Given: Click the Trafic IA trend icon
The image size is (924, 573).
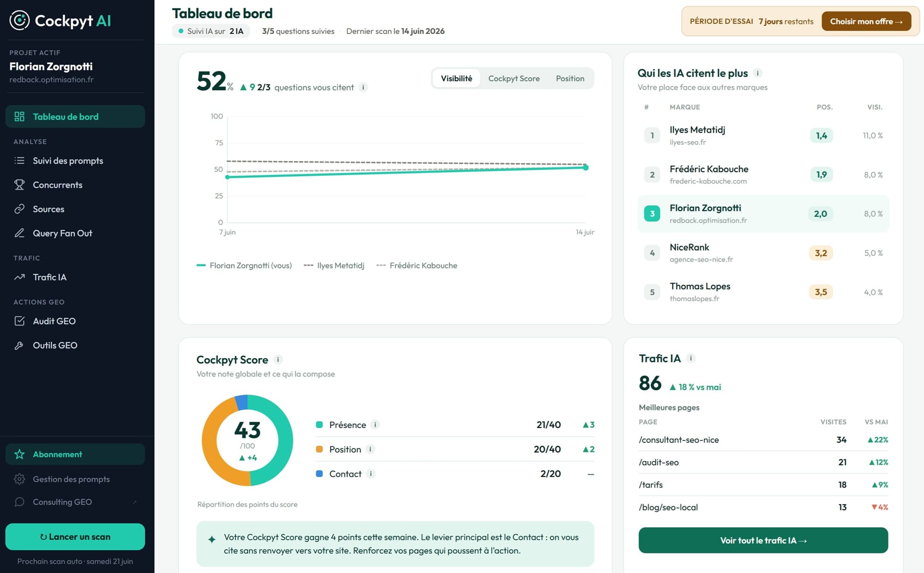Looking at the screenshot, I should 20,277.
